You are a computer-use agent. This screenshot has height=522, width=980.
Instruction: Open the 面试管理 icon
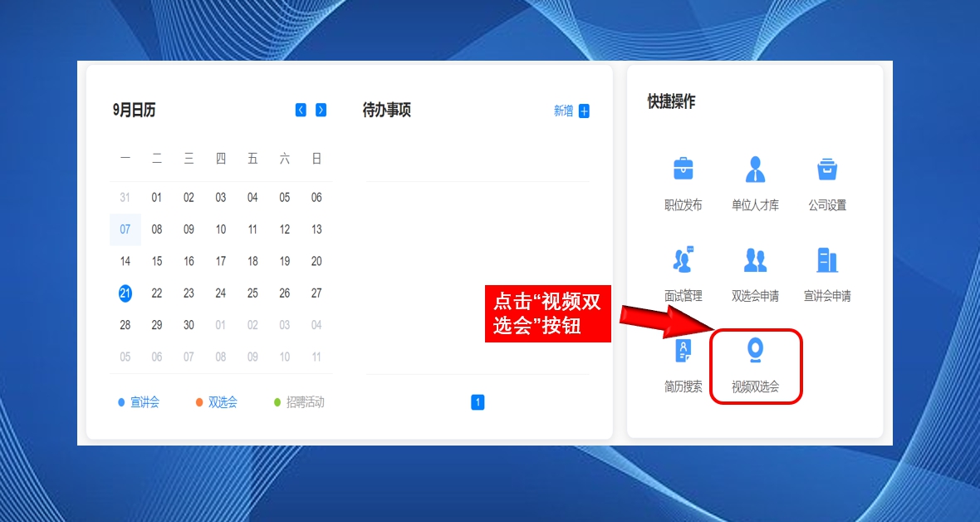(684, 259)
